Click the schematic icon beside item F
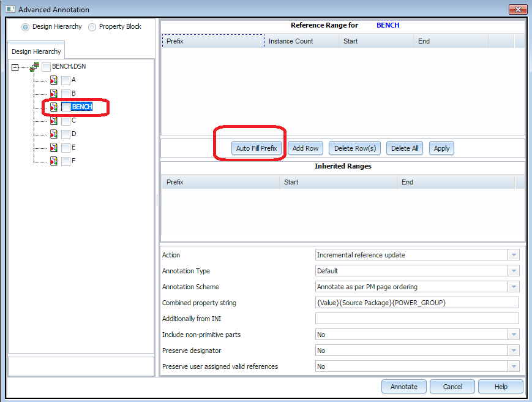The height and width of the screenshot is (402, 532). click(54, 161)
